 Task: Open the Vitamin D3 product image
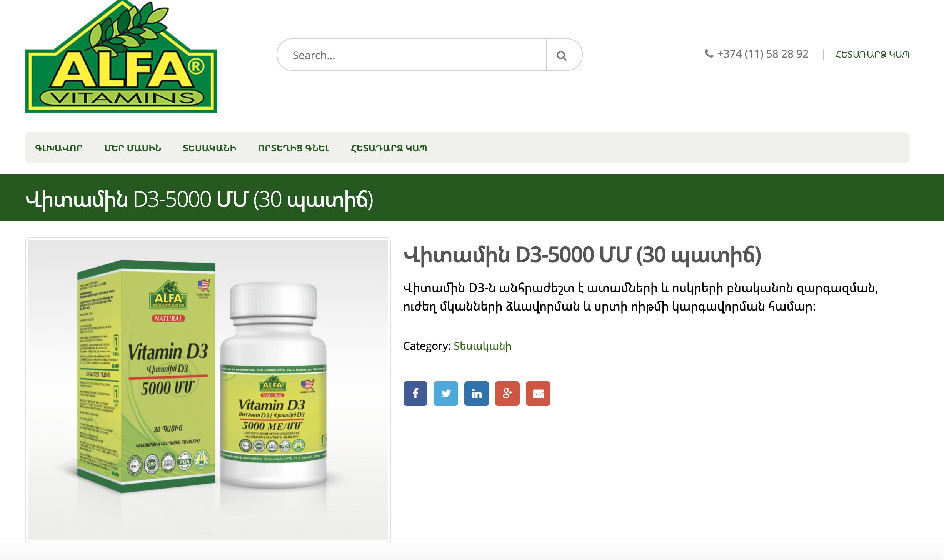(x=208, y=390)
